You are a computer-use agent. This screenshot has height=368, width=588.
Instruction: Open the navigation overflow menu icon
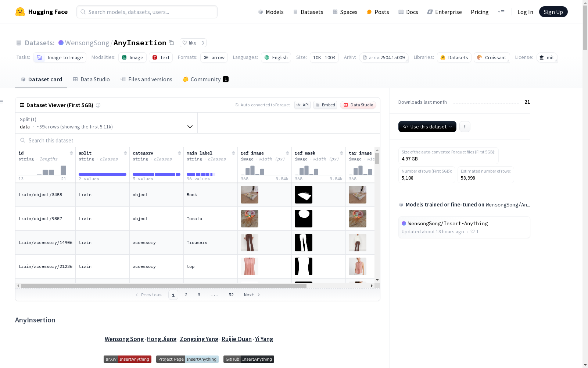501,12
